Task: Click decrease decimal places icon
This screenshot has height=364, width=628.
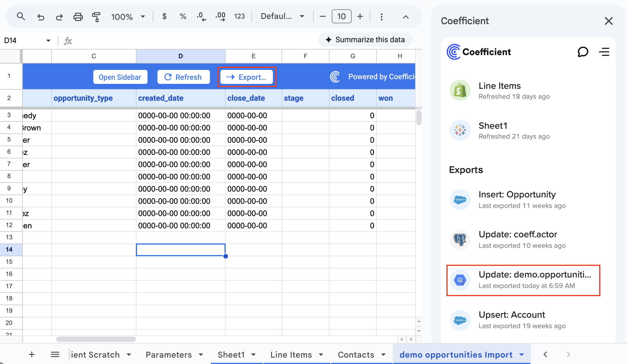Action: click(201, 17)
